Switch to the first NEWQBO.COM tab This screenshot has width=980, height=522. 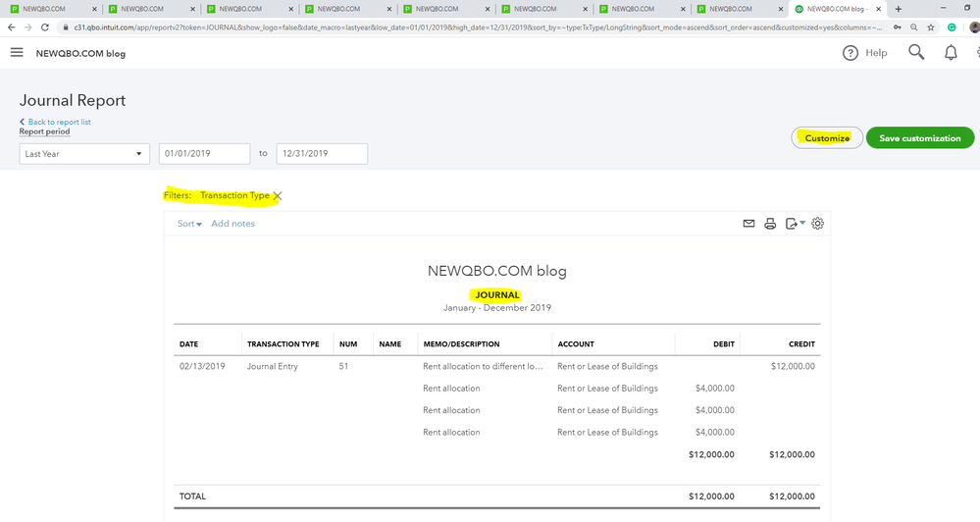[x=51, y=9]
